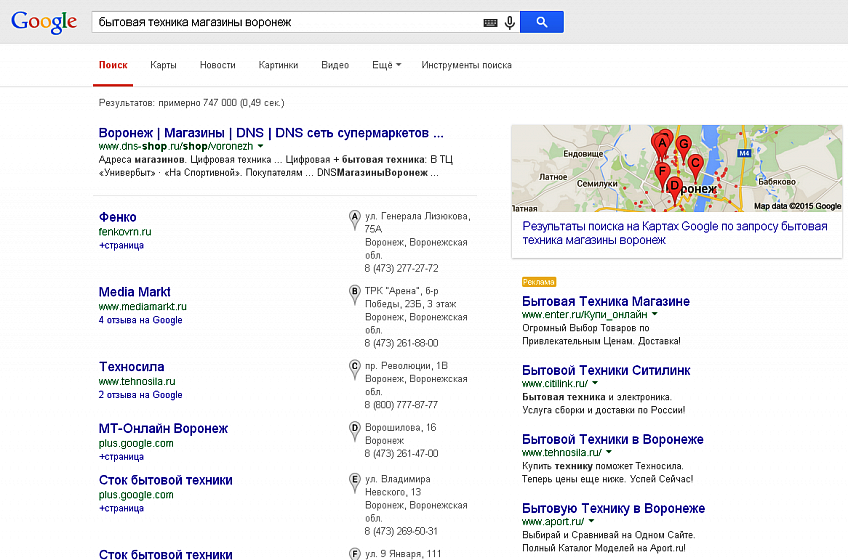
Task: Start voice search with microphone icon
Action: 509,23
